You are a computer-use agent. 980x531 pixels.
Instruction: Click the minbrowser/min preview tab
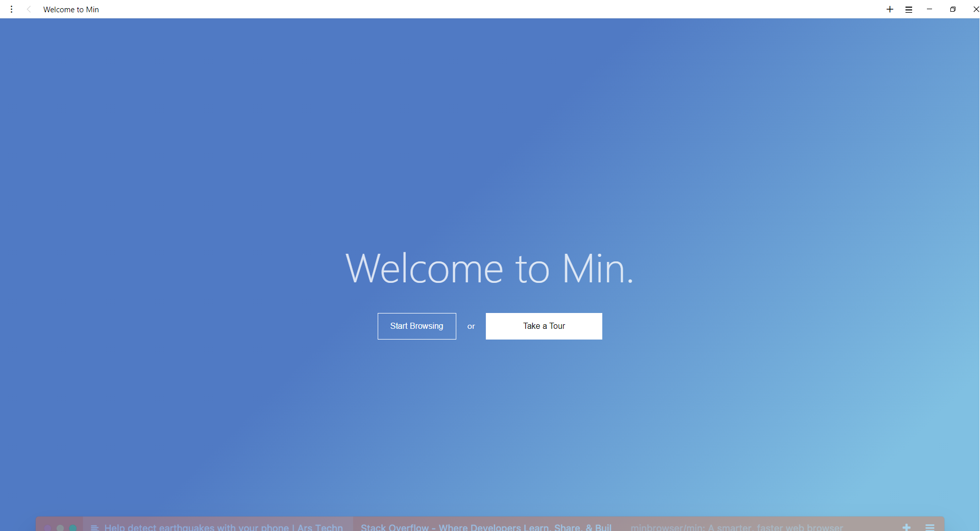coord(737,526)
